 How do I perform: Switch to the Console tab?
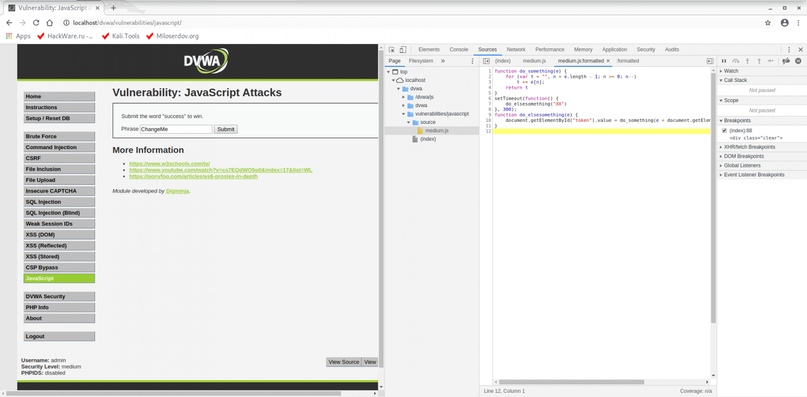[x=459, y=49]
